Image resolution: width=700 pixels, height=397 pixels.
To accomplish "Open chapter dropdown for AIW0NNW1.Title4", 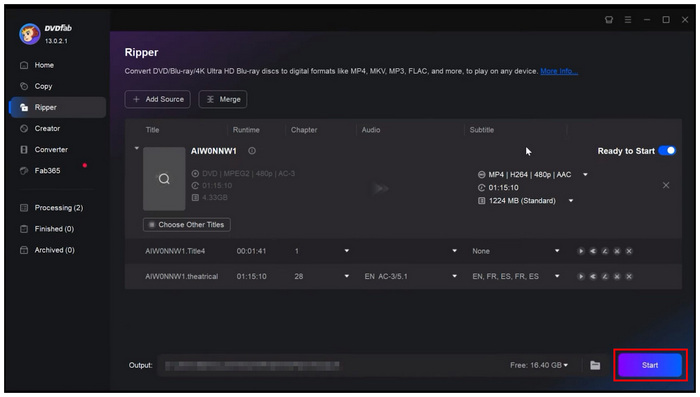I will [x=346, y=251].
